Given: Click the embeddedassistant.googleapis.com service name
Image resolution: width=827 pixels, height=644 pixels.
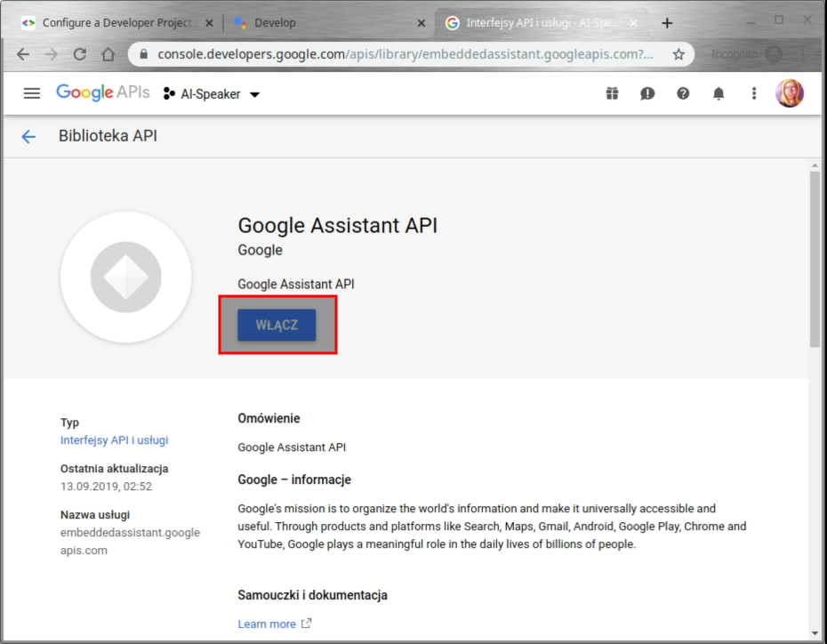Looking at the screenshot, I should [130, 541].
